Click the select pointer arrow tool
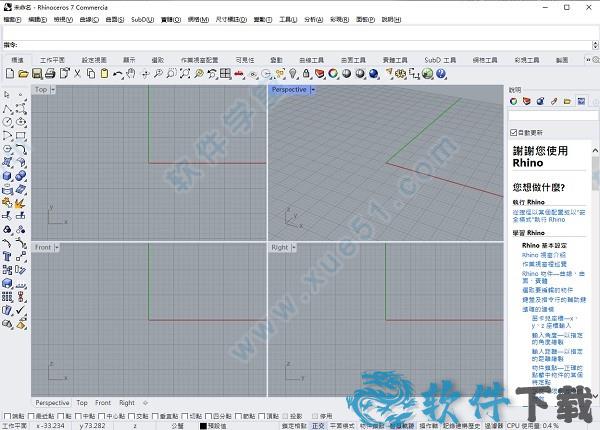The width and height of the screenshot is (600, 430). pos(7,95)
